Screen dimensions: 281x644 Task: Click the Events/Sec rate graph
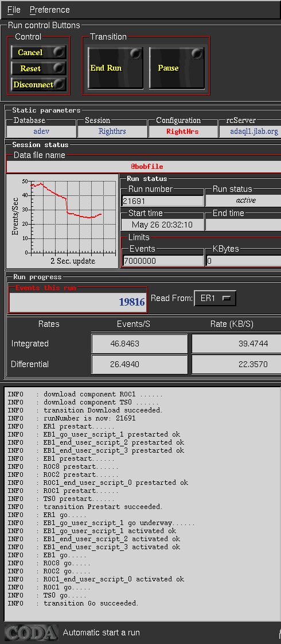tap(61, 221)
